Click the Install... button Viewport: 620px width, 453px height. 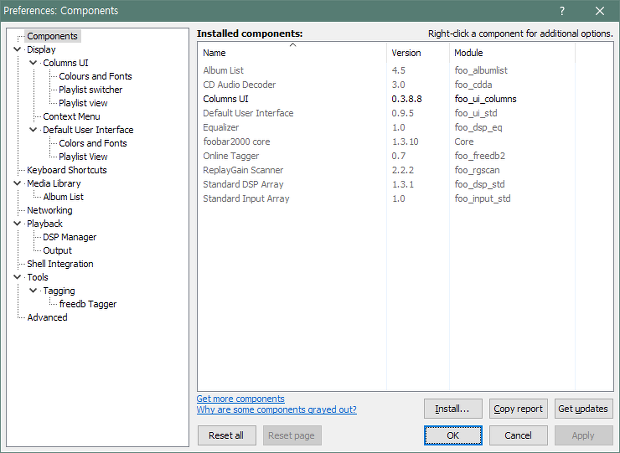[453, 409]
